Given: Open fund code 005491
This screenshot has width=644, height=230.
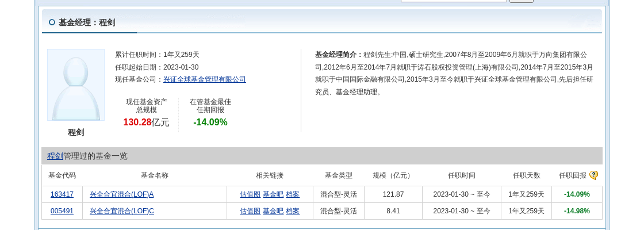Looking at the screenshot, I should (62, 211).
